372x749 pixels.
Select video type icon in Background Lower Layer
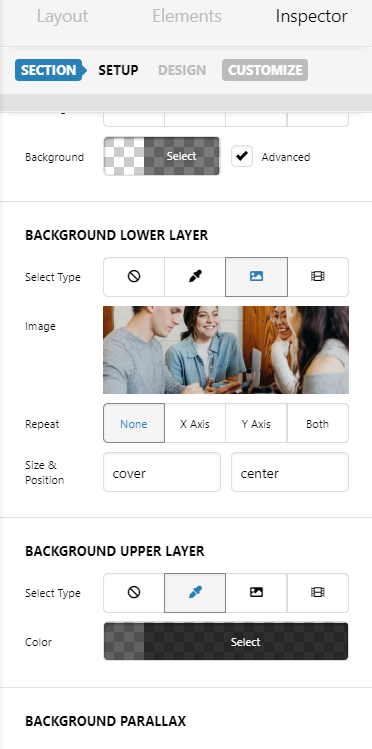318,277
